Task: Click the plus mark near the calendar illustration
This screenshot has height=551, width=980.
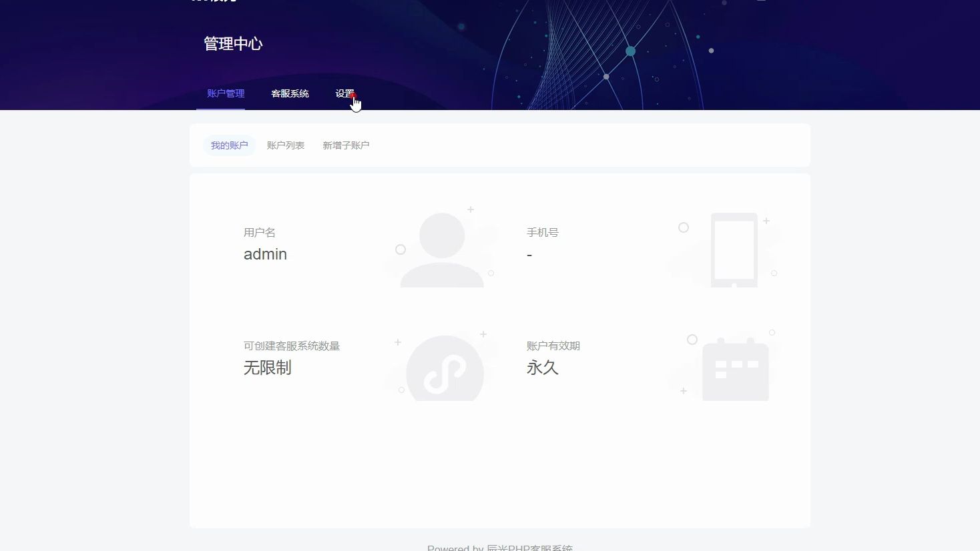Action: click(x=683, y=392)
